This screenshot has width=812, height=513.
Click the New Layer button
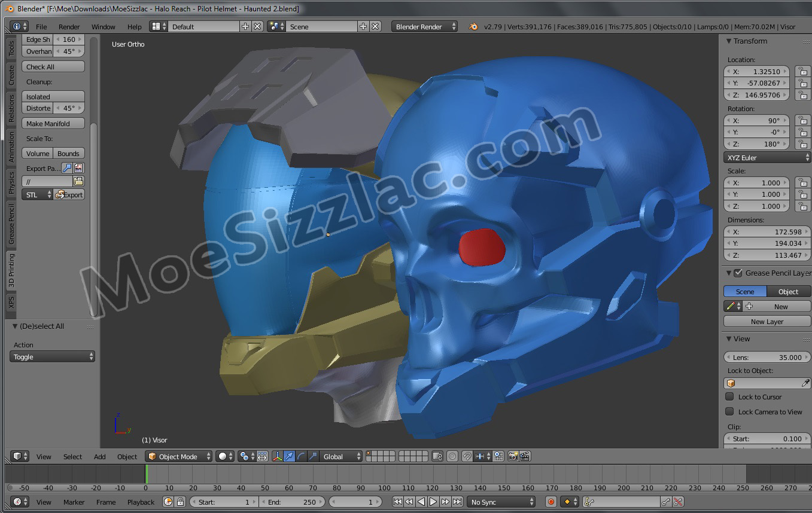[767, 321]
